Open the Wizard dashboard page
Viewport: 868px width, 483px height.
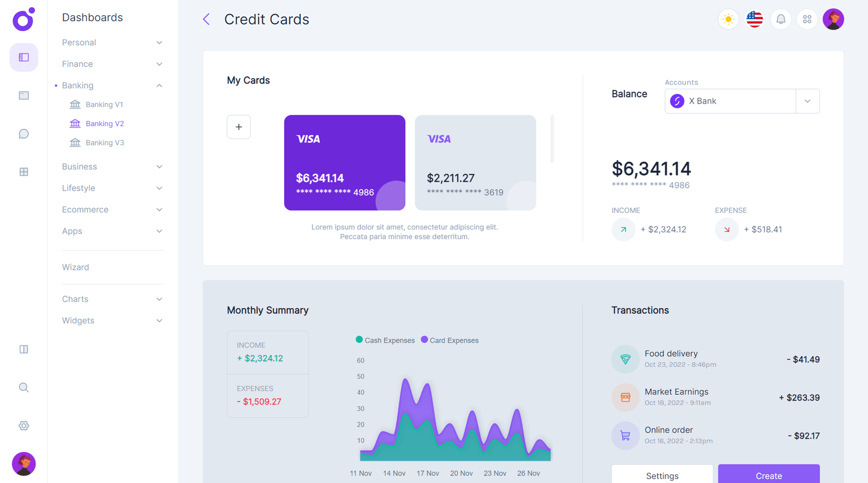[x=75, y=267]
